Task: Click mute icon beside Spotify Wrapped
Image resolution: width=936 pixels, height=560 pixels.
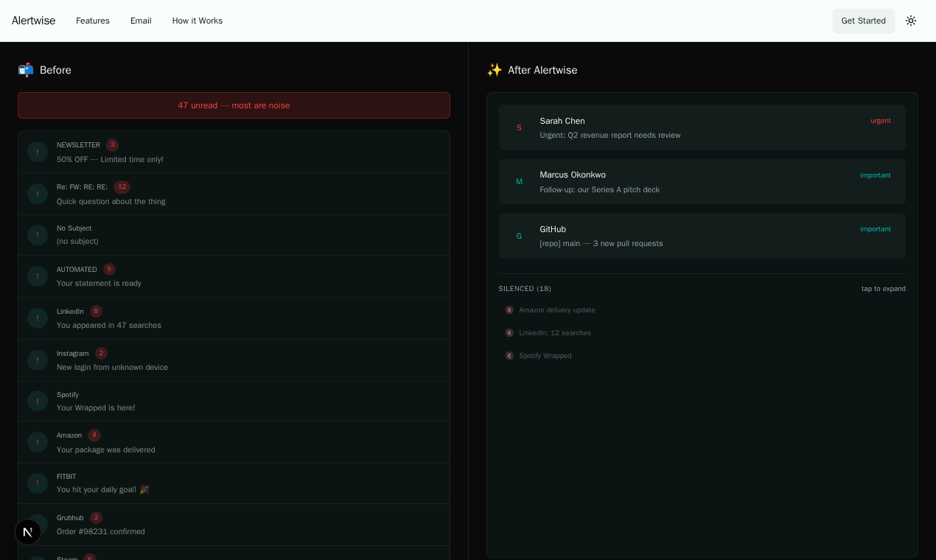Action: (x=509, y=356)
